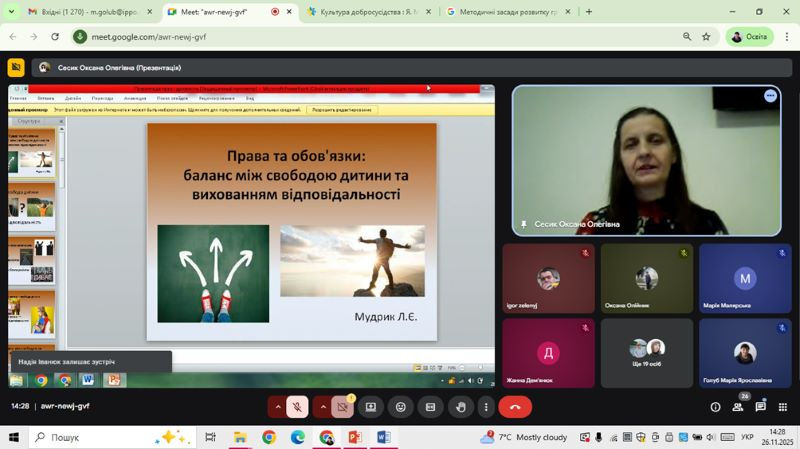This screenshot has height=449, width=800.
Task: Expand the audio settings arrow
Action: click(277, 407)
